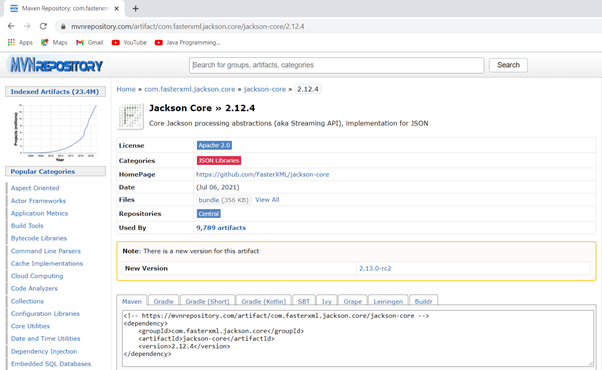Screen dimensions: 602x370
Task: Open the YouTube bookmark
Action: [129, 42]
